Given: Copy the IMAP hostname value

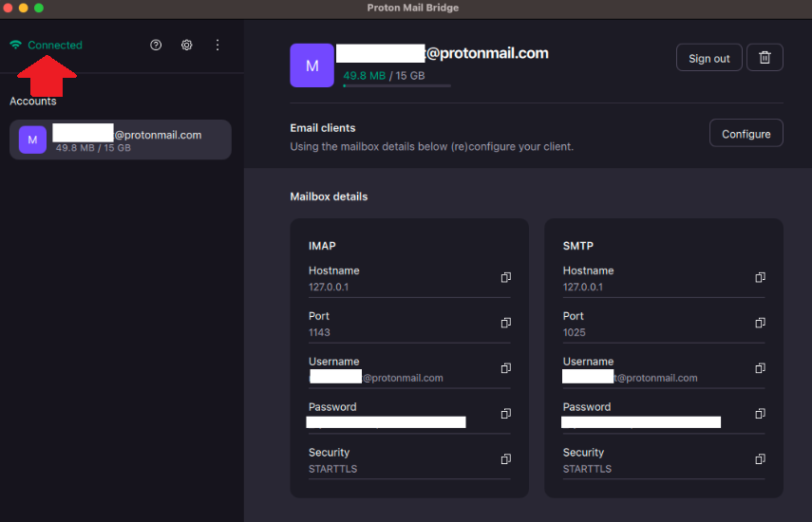Looking at the screenshot, I should (506, 278).
